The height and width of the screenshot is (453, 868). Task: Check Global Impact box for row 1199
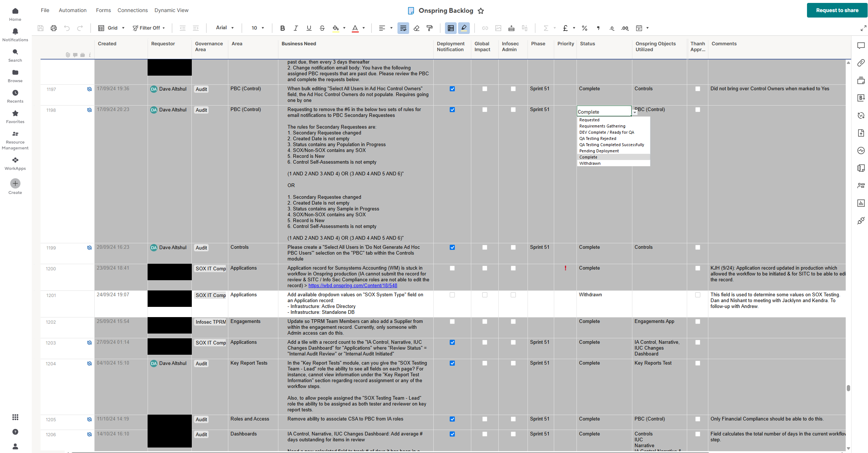(485, 247)
